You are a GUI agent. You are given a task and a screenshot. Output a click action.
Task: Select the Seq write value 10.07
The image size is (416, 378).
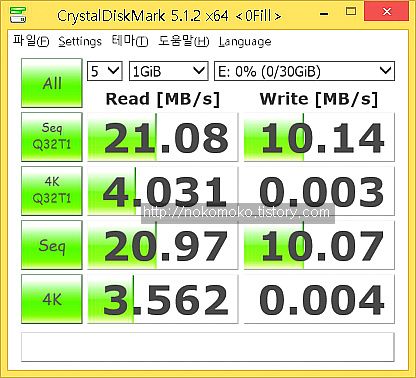[319, 245]
